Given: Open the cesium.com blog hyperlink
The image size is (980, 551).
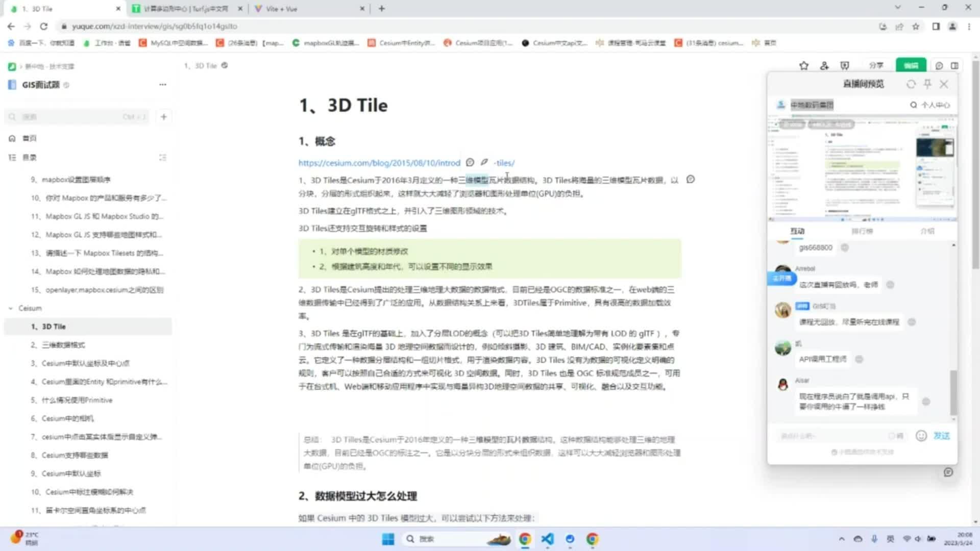Looking at the screenshot, I should point(378,163).
